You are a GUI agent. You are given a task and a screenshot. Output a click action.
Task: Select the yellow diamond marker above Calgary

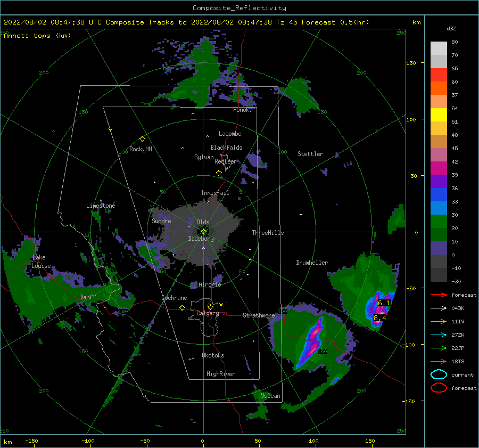[x=210, y=307]
